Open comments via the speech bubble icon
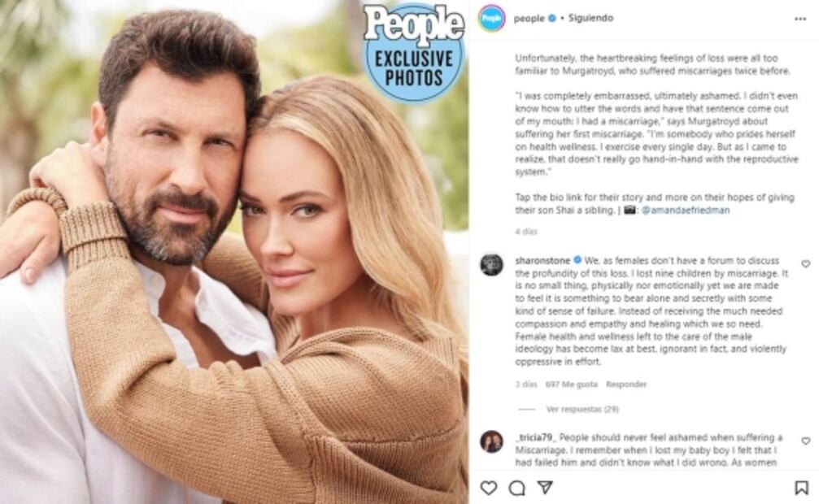819x504 pixels. (516, 488)
